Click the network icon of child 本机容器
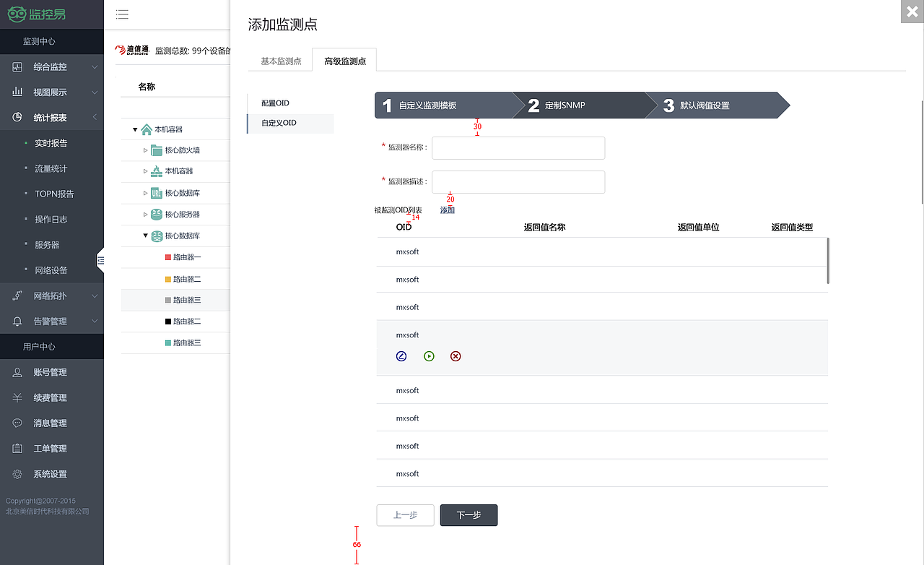924x565 pixels. [157, 171]
